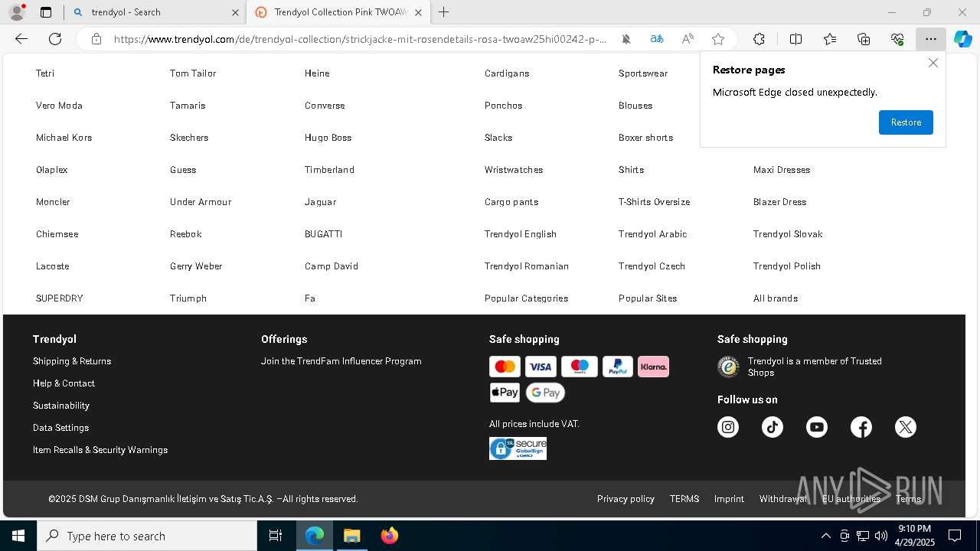The height and width of the screenshot is (551, 980).
Task: Click the Visa payment logo
Action: coord(541,367)
